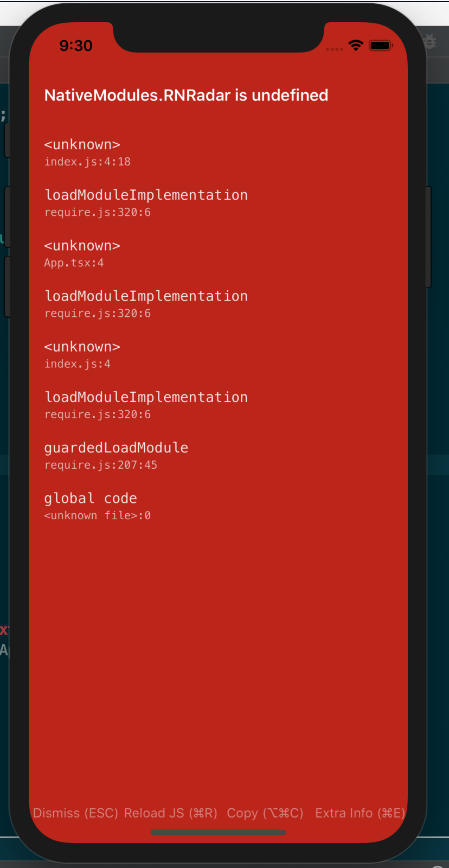The height and width of the screenshot is (868, 449).
Task: Click the NativeModules.RNRadar error title
Action: [x=186, y=95]
